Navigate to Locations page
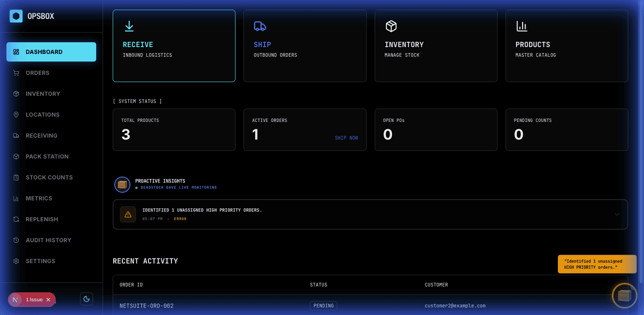644x315 pixels. pyautogui.click(x=51, y=115)
